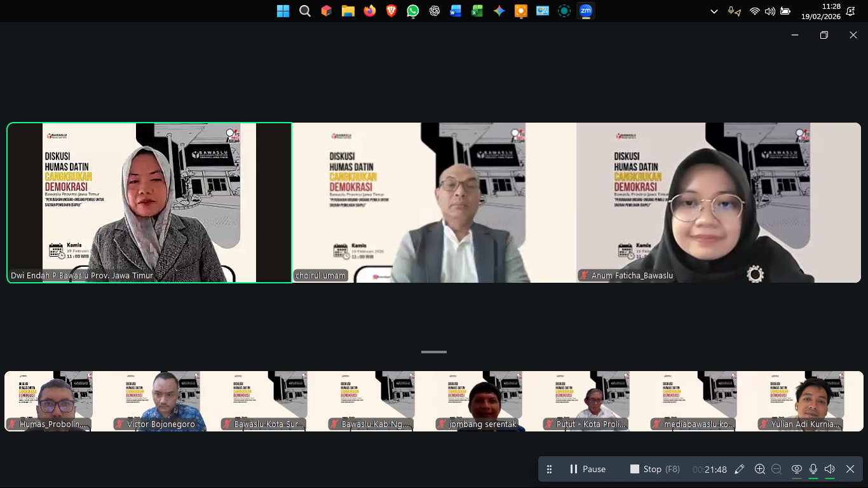Pause the screen recording
The height and width of the screenshot is (488, 868).
(x=587, y=469)
